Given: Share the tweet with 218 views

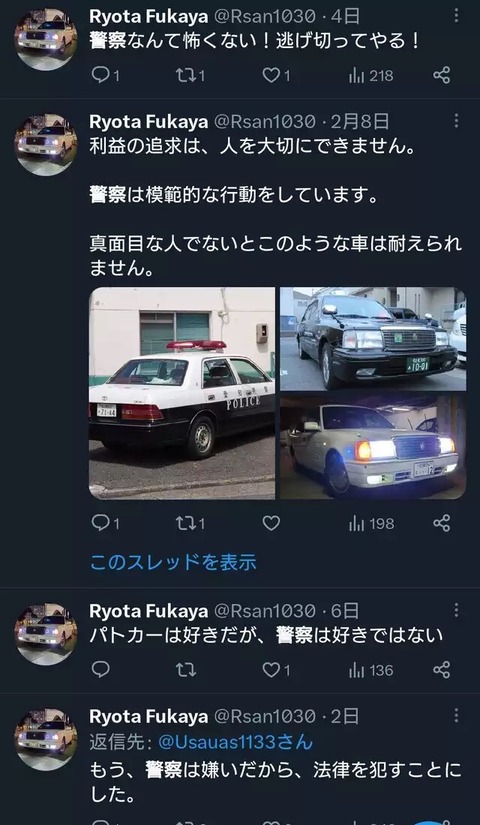Looking at the screenshot, I should pyautogui.click(x=442, y=75).
